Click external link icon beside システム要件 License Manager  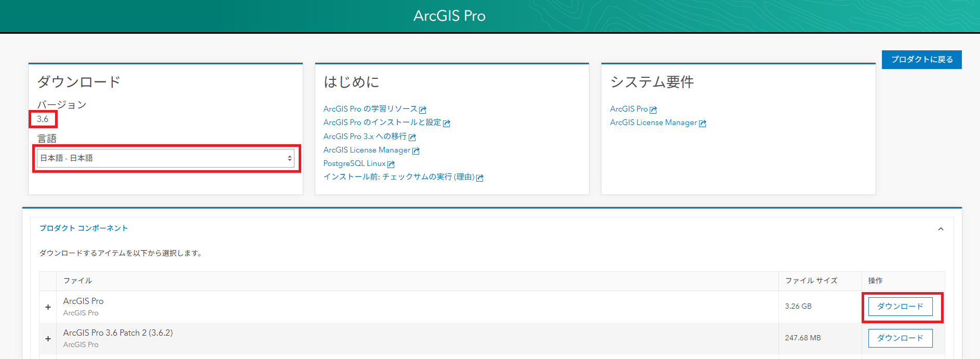[703, 123]
